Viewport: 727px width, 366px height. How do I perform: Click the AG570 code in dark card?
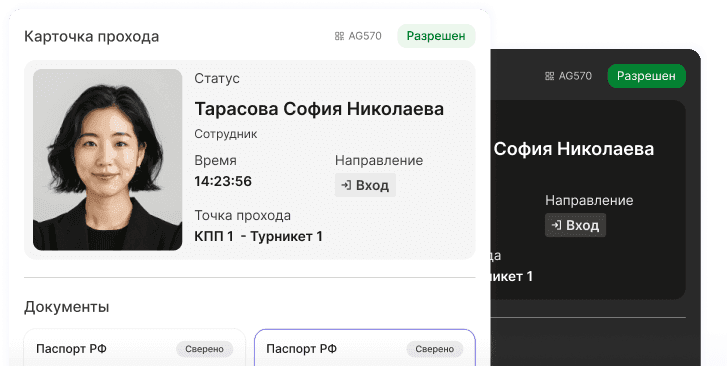[x=575, y=76]
